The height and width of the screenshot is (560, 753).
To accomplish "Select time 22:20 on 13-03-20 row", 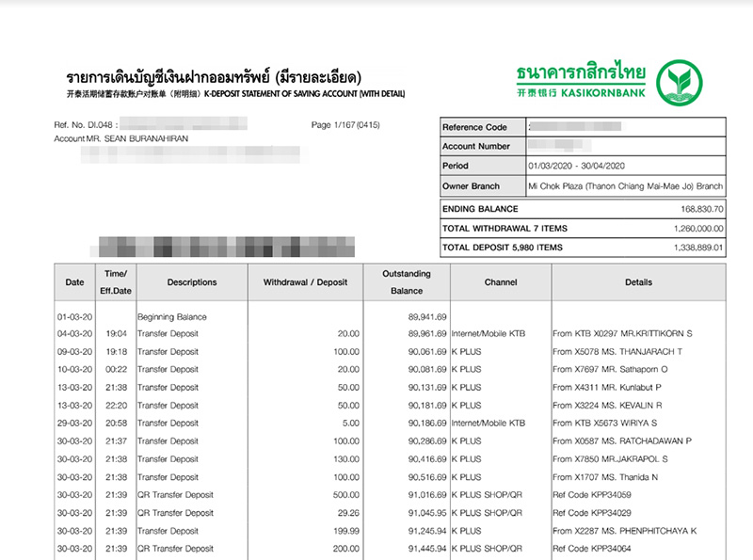I will point(116,406).
